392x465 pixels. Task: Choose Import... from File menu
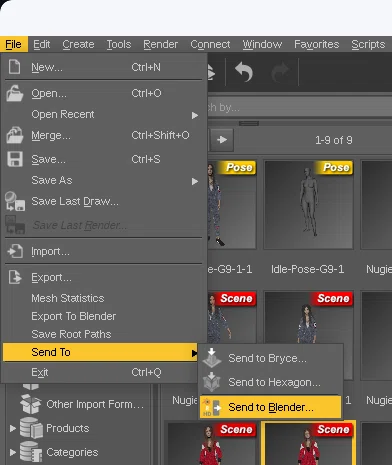[103, 251]
